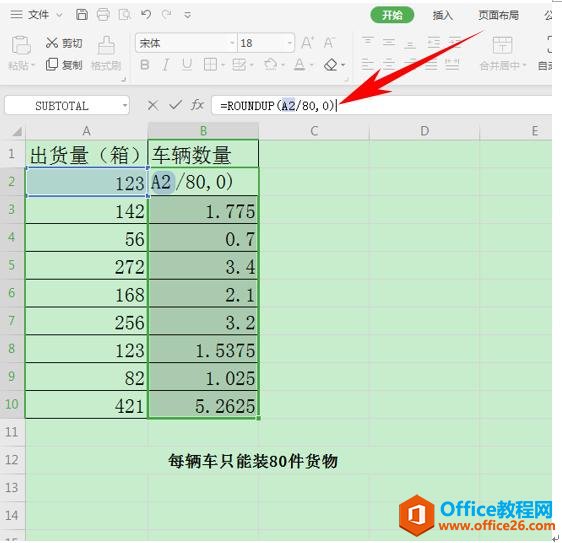The height and width of the screenshot is (543, 562).
Task: Click cell with value 1.775
Action: coord(203,210)
